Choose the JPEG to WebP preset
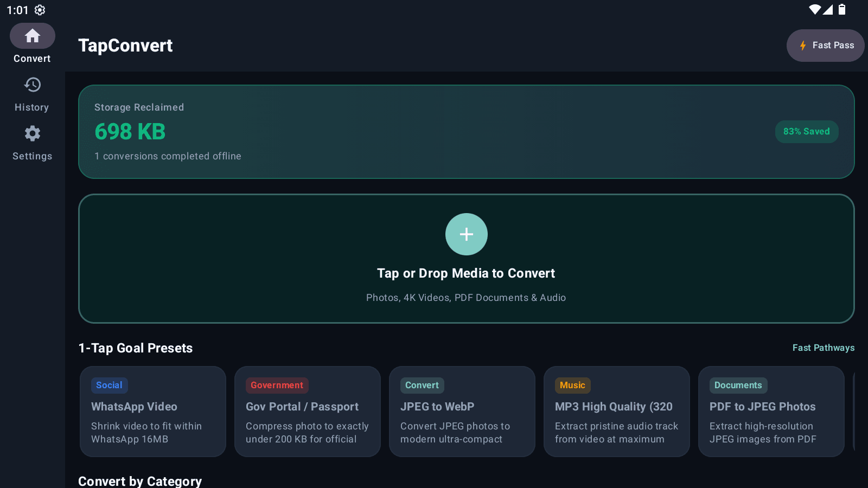The image size is (868, 488). [462, 412]
